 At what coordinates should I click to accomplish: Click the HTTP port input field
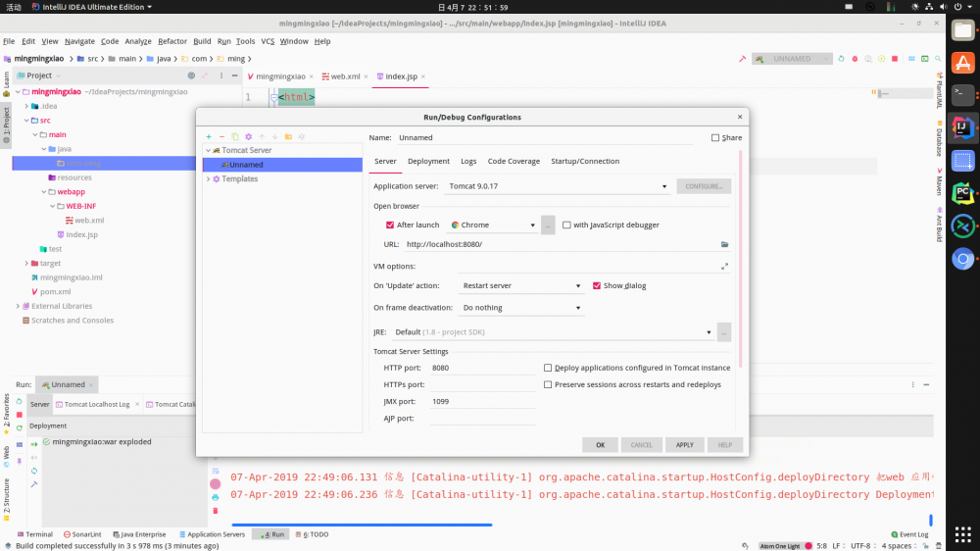[x=482, y=368]
